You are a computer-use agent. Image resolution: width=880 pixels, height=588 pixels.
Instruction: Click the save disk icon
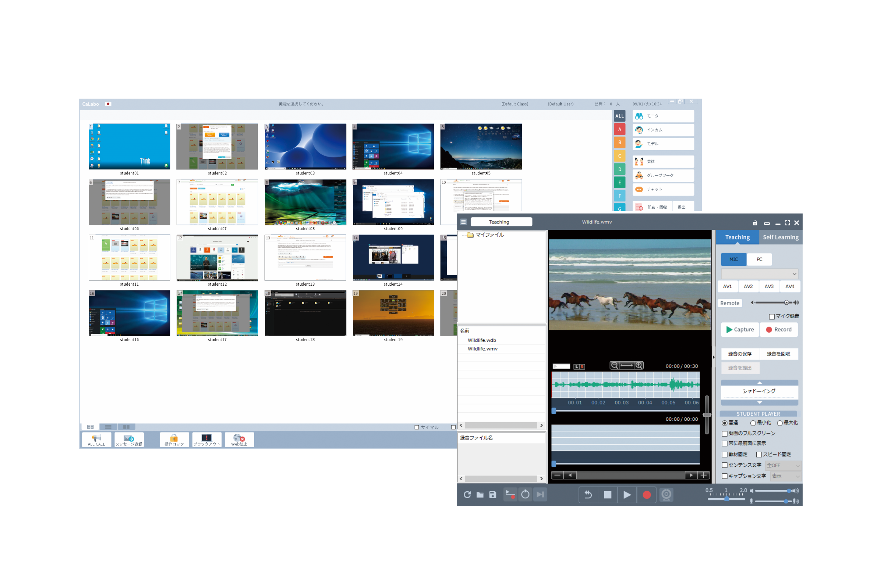click(493, 495)
